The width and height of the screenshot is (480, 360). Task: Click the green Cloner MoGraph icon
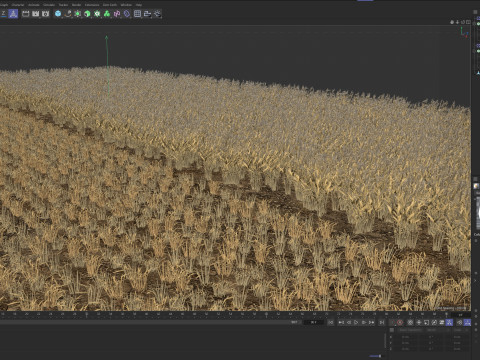click(x=97, y=14)
